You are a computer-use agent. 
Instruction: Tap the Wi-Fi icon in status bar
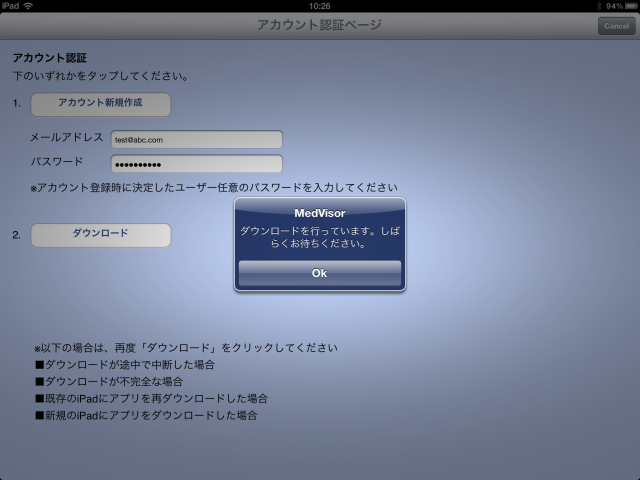click(27, 6)
